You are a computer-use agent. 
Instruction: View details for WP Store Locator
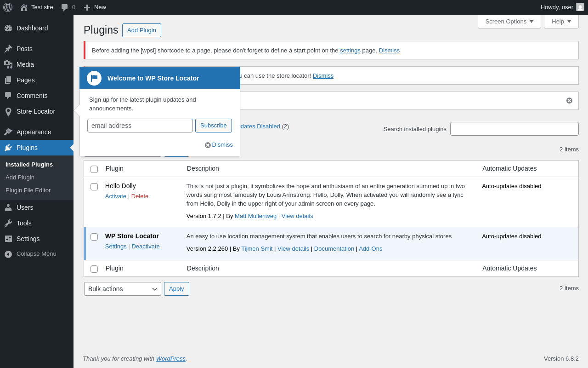[x=293, y=248]
